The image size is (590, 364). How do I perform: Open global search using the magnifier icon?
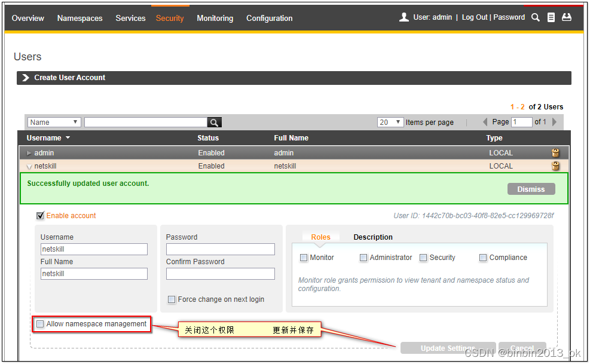tap(535, 17)
